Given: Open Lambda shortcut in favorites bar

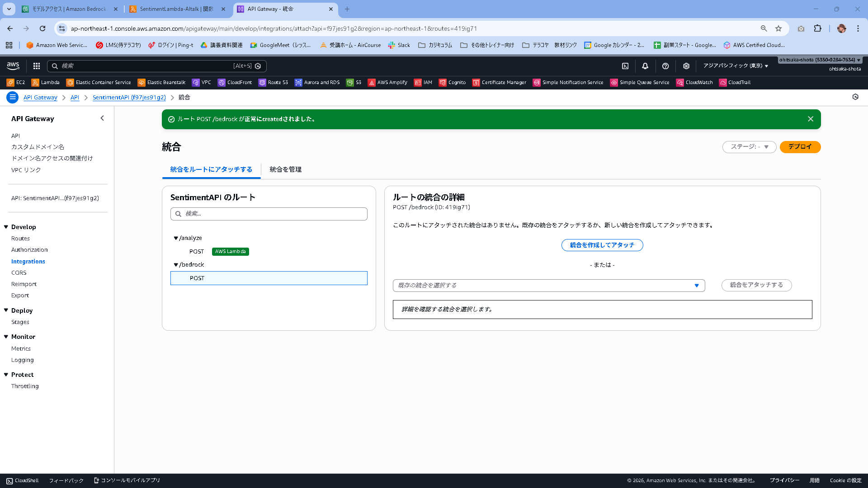Looking at the screenshot, I should click(x=46, y=82).
